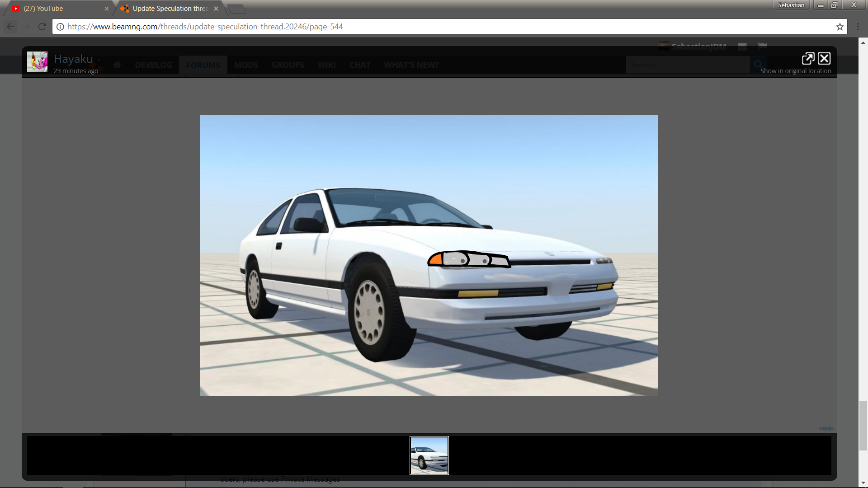Select the car thumbnail in filmstrip
Viewport: 868px width, 488px height.
pyautogui.click(x=429, y=455)
